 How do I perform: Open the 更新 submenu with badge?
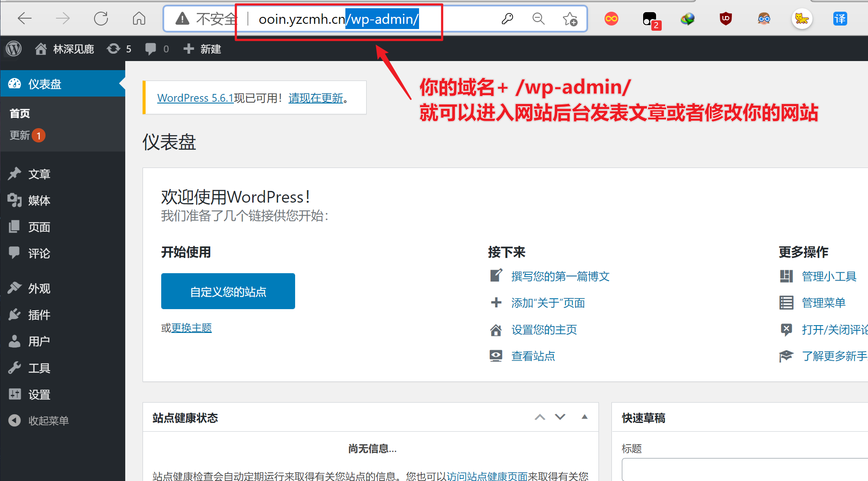[27, 136]
